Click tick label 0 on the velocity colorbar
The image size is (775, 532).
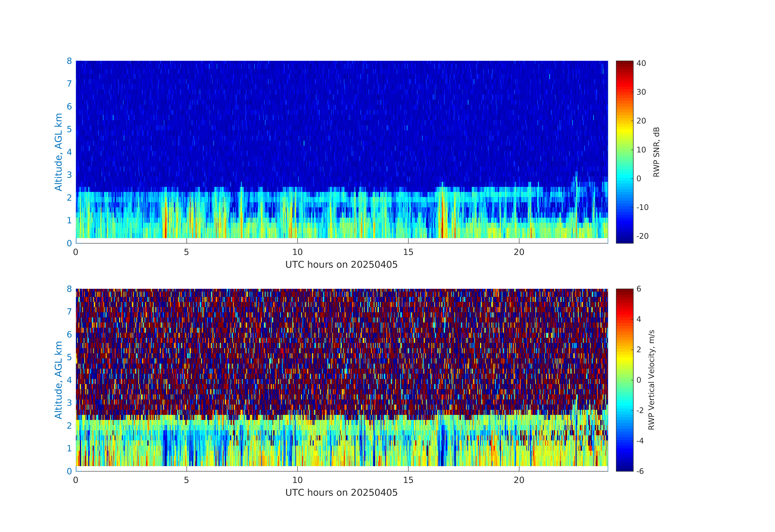[x=639, y=380]
